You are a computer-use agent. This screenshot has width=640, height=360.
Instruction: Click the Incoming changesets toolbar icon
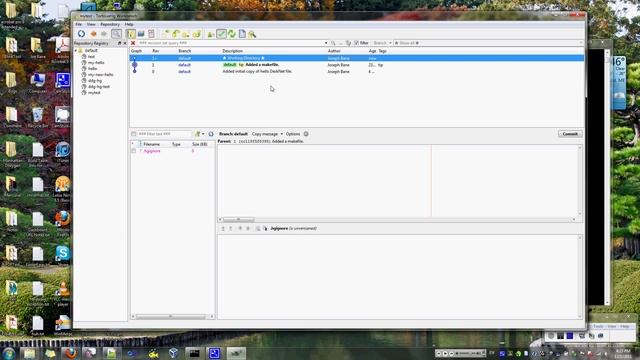coord(165,34)
